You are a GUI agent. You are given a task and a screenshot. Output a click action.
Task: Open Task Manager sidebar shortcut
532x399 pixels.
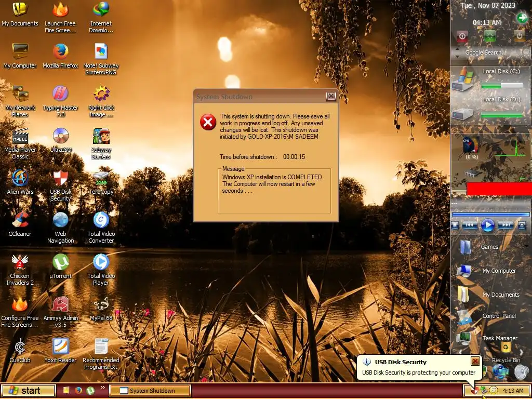coord(487,338)
